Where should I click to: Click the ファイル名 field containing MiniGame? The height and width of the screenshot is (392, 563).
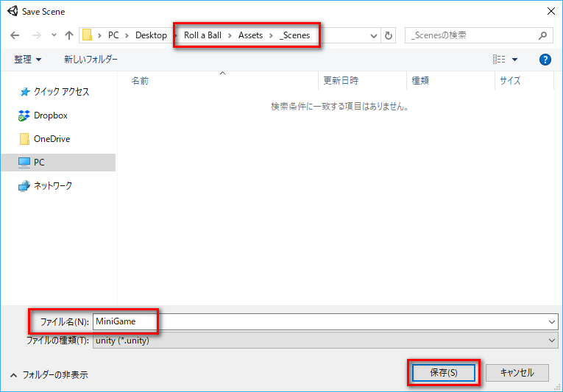(325, 321)
